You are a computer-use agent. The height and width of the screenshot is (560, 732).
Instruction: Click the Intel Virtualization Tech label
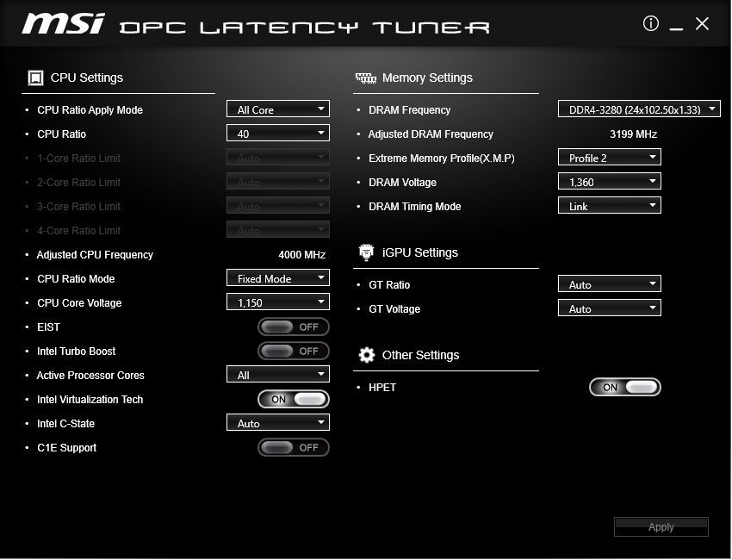[90, 400]
